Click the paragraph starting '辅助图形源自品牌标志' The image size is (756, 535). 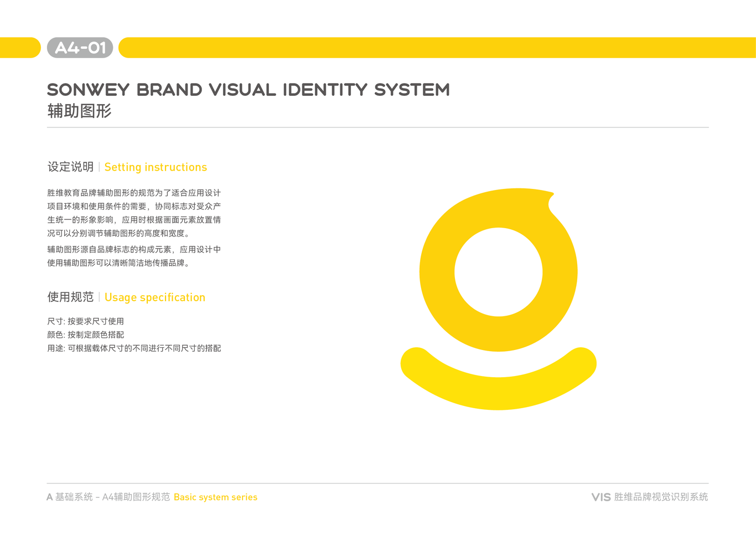point(134,256)
